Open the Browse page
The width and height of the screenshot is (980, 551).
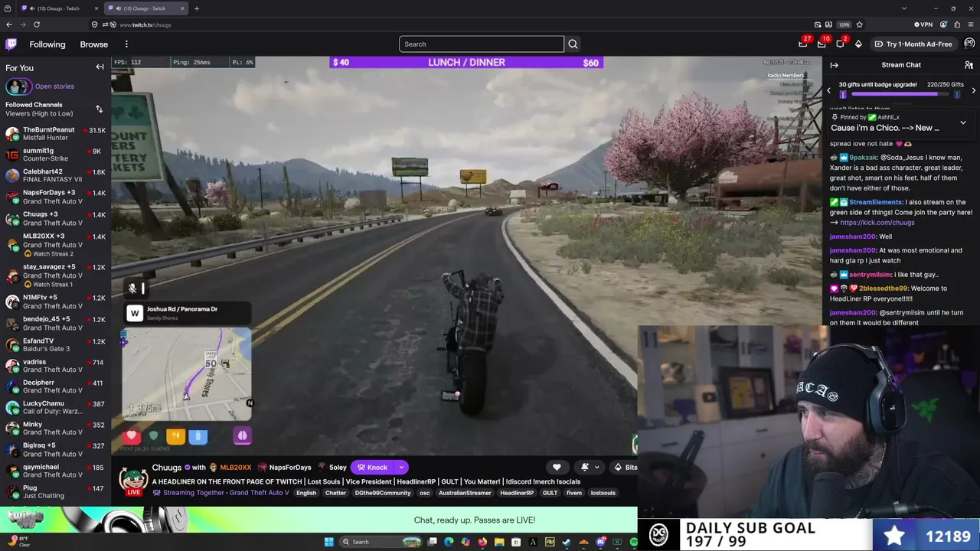point(94,44)
